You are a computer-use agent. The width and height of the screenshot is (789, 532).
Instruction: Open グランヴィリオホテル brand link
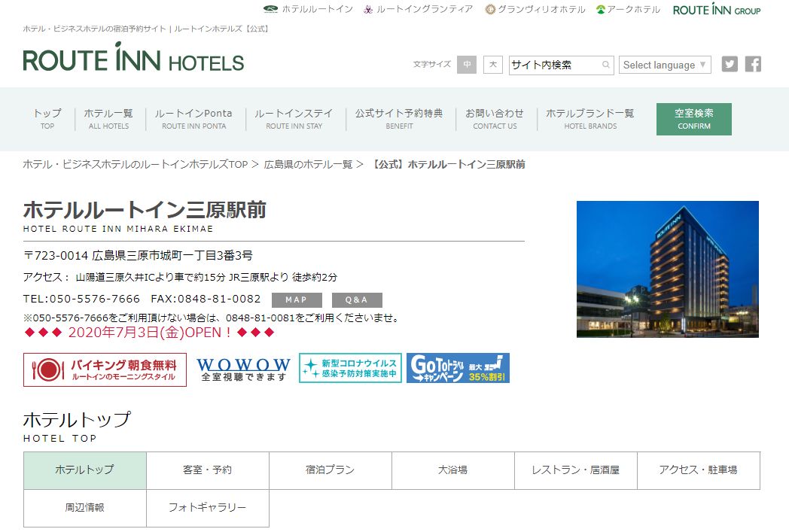[535, 9]
